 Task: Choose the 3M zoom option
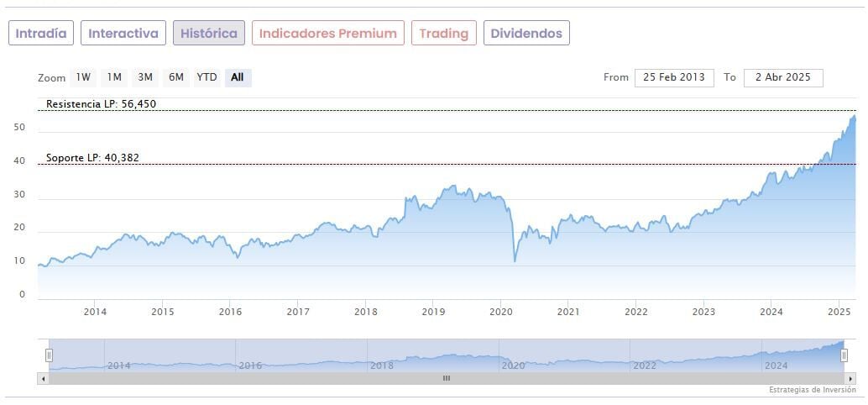pos(145,77)
